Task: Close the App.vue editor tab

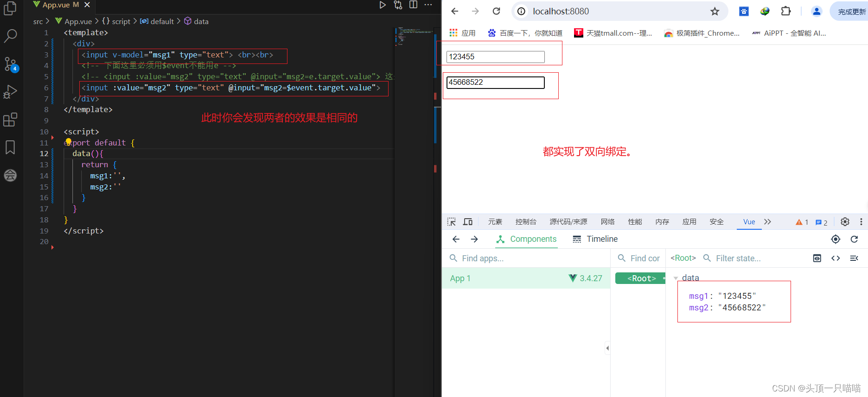Action: [x=87, y=5]
